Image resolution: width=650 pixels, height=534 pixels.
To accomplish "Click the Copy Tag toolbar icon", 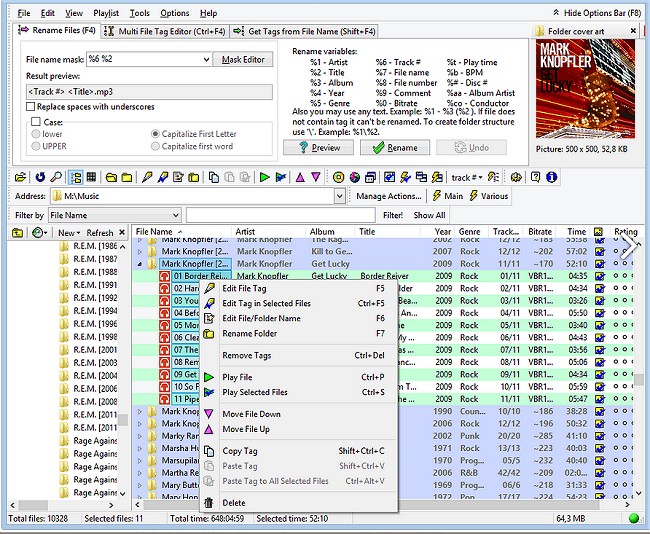I will 211,177.
